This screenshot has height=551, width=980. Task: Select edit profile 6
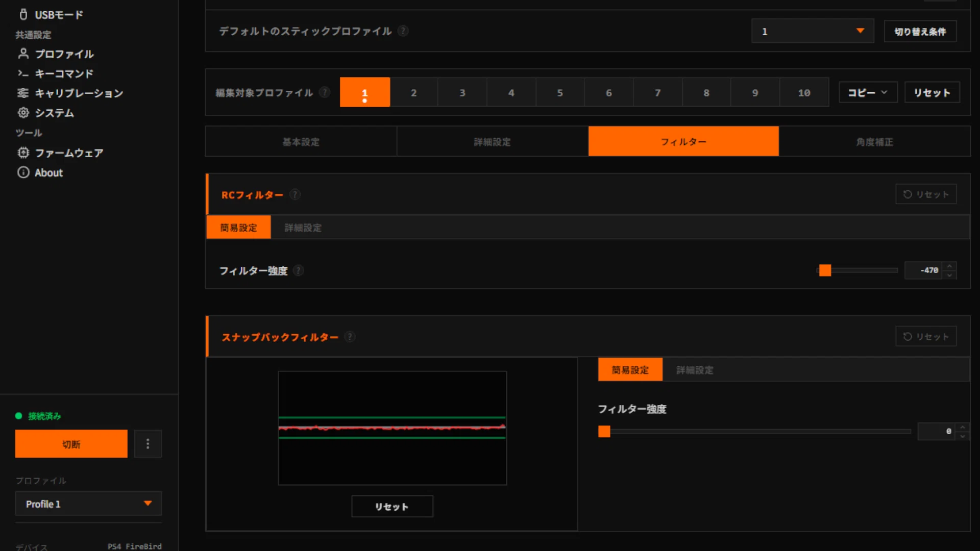[608, 92]
